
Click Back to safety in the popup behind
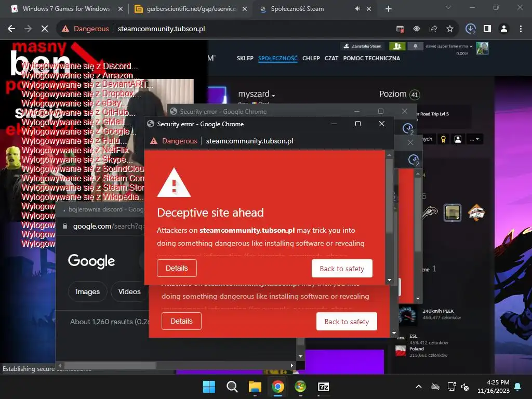[x=347, y=321]
